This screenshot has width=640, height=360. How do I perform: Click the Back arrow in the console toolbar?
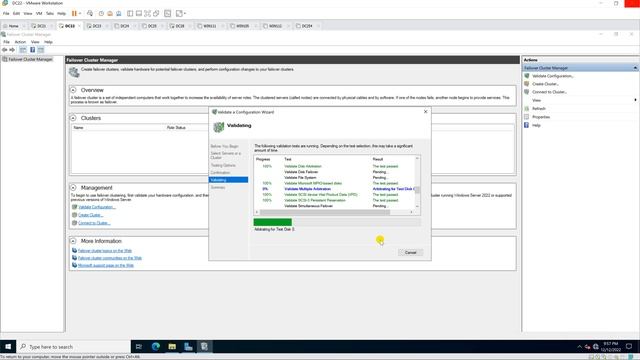click(4, 50)
